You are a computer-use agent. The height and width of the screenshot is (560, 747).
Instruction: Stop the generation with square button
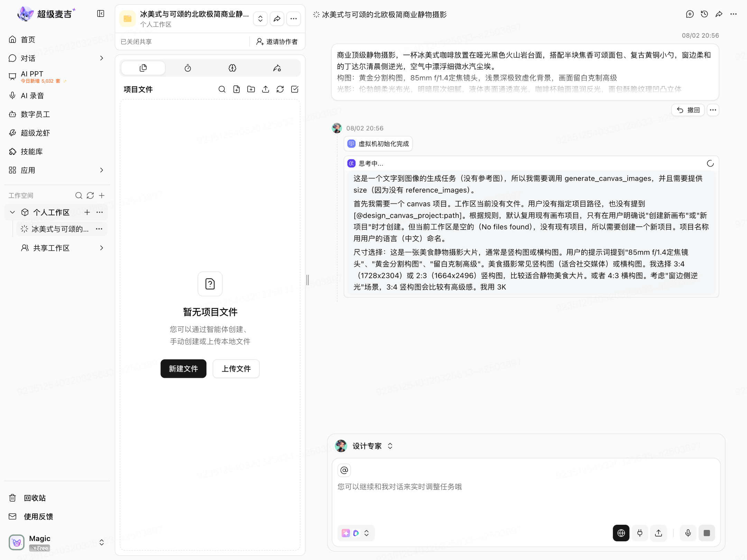[x=707, y=533]
